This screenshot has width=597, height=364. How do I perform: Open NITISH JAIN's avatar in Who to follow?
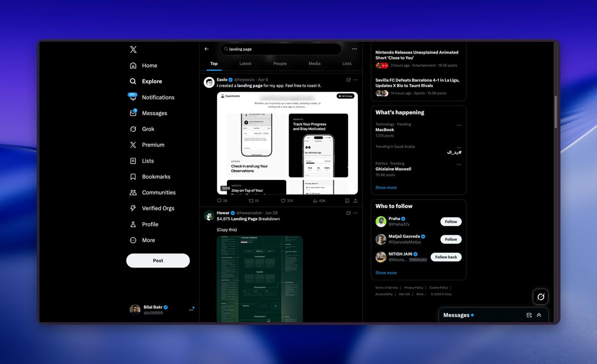tap(381, 257)
